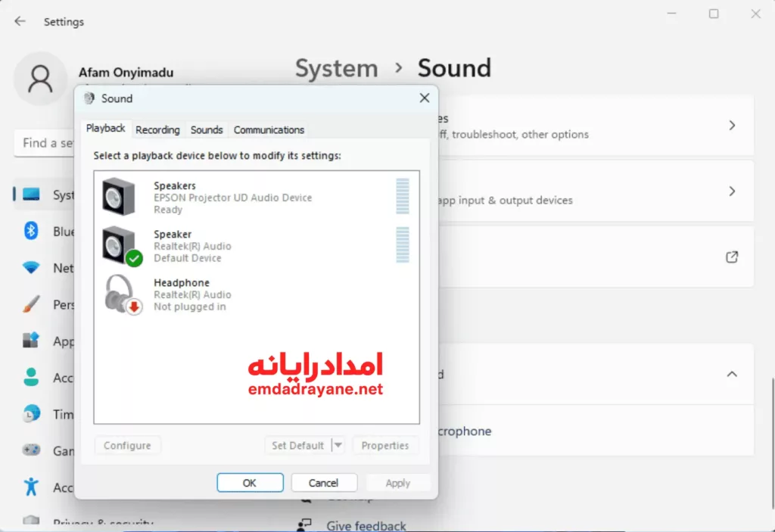Click the Accounts person icon in sidebar
The width and height of the screenshot is (775, 532).
(x=31, y=377)
